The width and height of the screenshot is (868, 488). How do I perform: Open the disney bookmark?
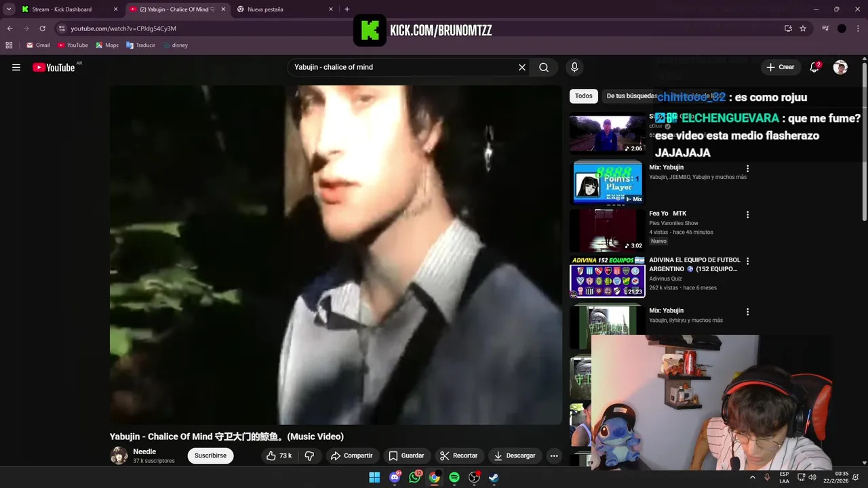pyautogui.click(x=175, y=45)
